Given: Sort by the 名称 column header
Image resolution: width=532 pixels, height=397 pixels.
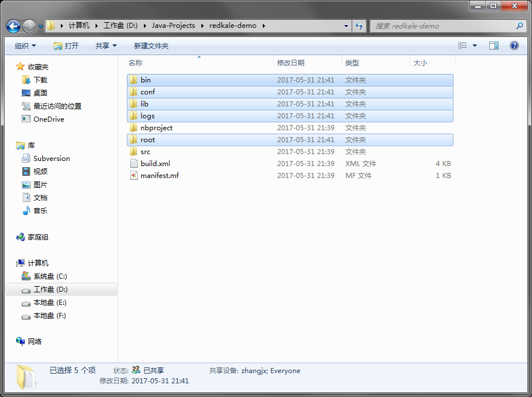Looking at the screenshot, I should pos(135,63).
